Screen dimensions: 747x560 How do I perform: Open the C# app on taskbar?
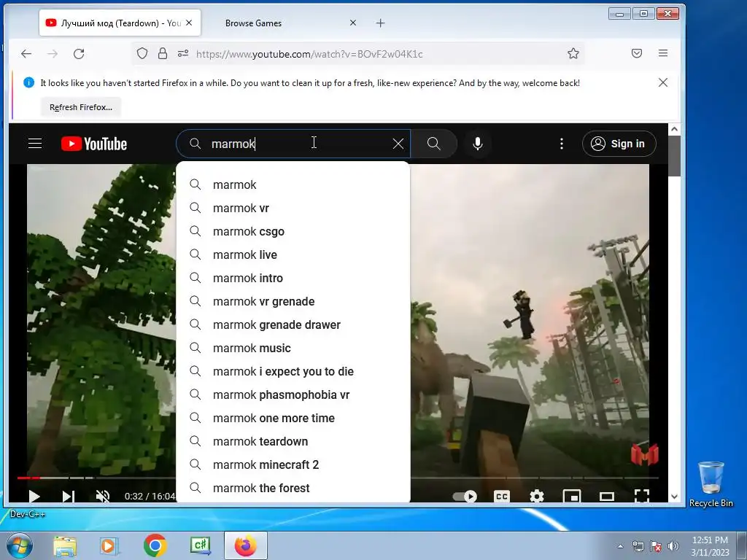click(200, 545)
